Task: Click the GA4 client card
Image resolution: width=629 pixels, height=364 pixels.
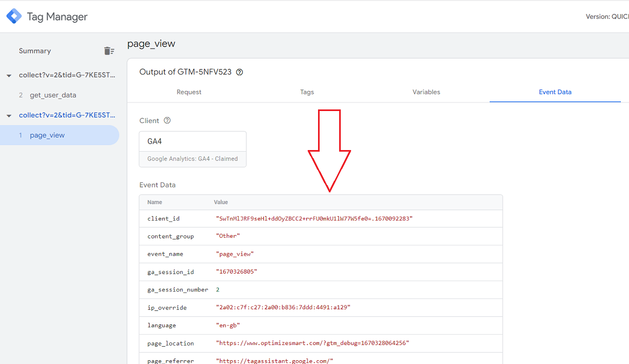Action: pos(192,149)
